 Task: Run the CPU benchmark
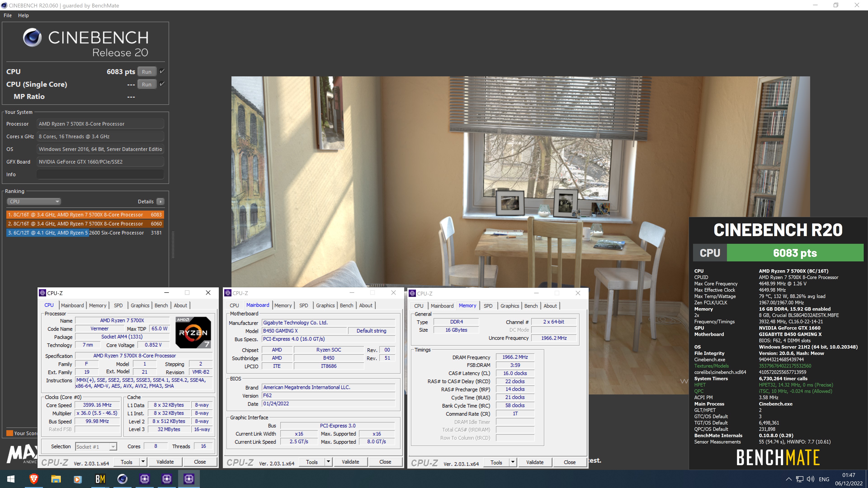146,71
